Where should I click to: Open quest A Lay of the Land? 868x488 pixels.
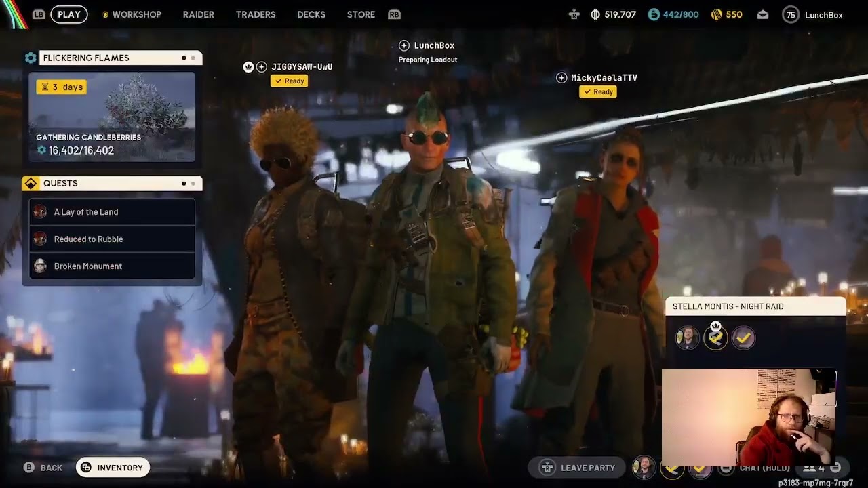(112, 211)
